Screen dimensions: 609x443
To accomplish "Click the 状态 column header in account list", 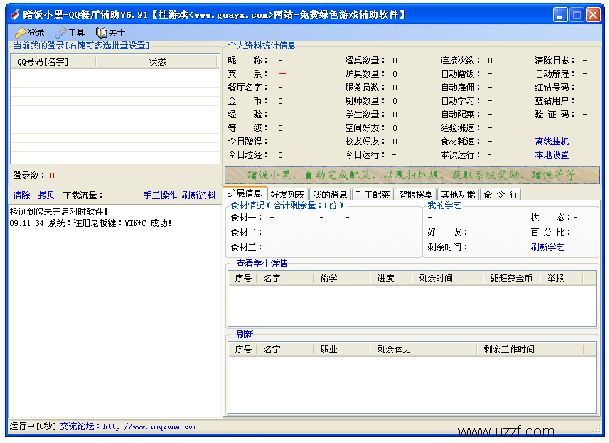I will click(157, 62).
